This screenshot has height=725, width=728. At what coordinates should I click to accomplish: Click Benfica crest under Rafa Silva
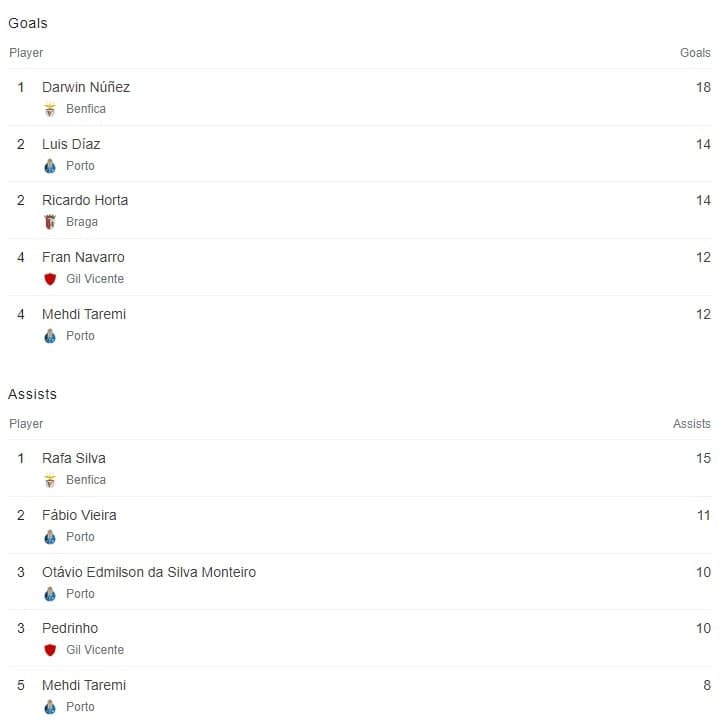(x=50, y=480)
